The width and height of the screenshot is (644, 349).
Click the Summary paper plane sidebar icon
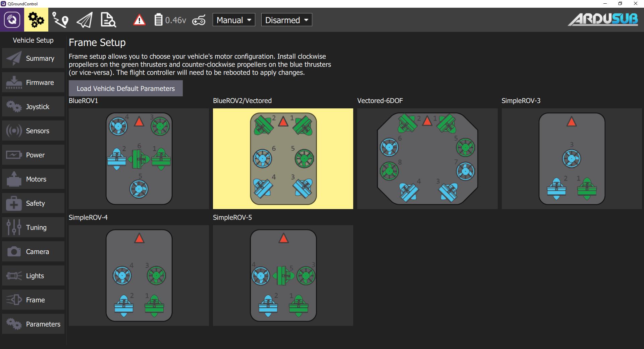(x=14, y=58)
